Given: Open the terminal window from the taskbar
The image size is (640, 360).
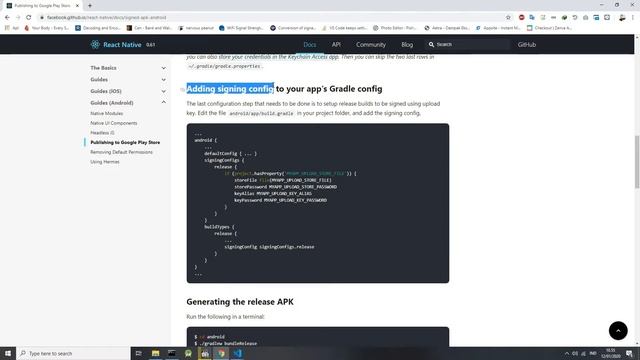Looking at the screenshot, I should [172, 353].
